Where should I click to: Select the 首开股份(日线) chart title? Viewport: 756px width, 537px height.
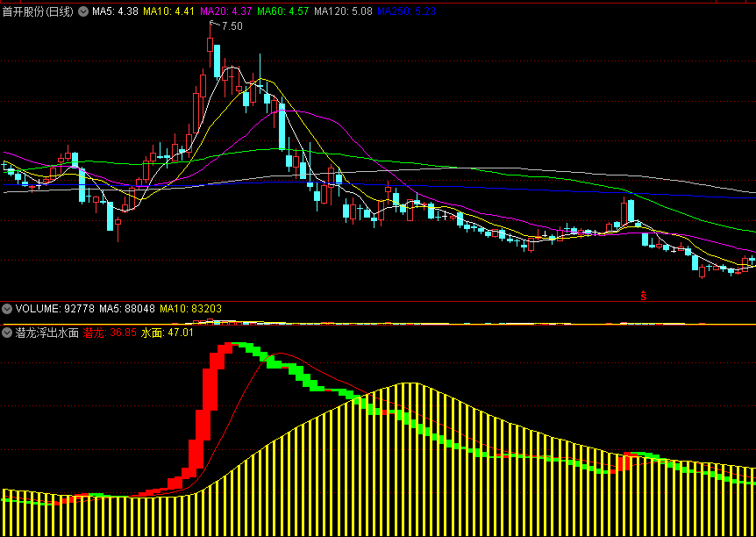pos(38,11)
